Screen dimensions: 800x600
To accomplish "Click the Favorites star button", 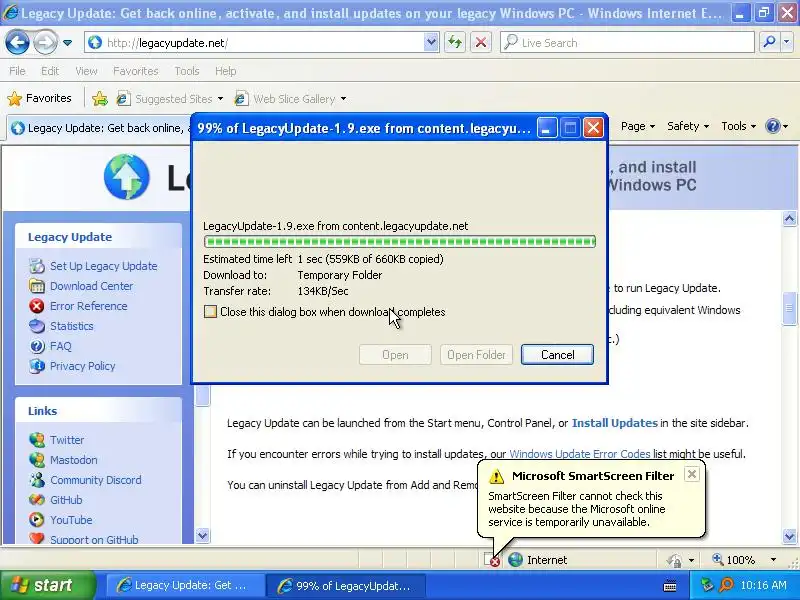I will pyautogui.click(x=39, y=98).
